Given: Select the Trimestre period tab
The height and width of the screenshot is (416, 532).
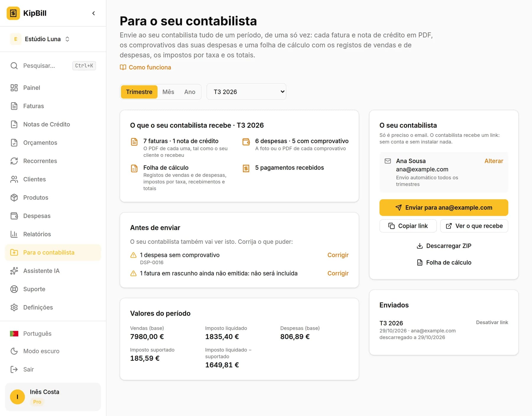Looking at the screenshot, I should pyautogui.click(x=139, y=92).
